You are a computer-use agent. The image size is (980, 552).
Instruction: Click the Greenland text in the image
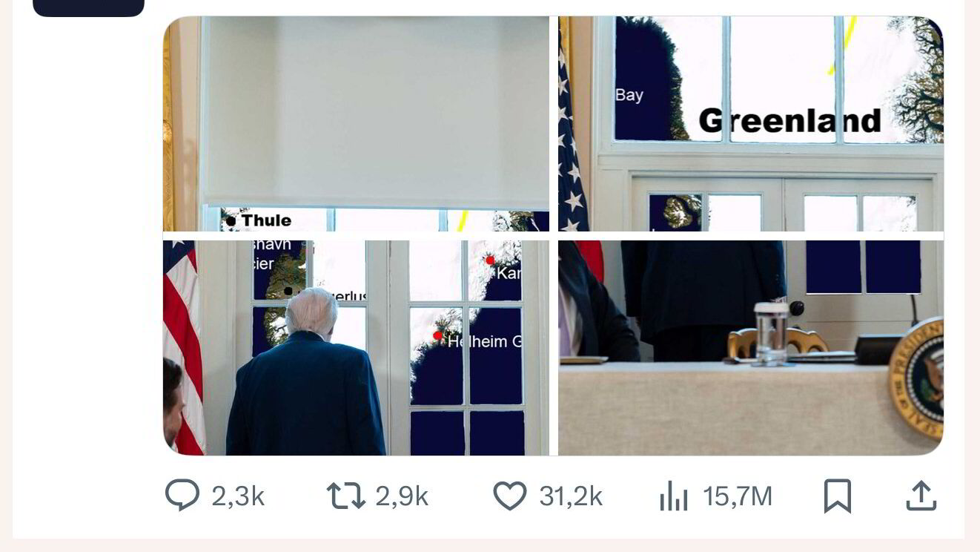click(789, 121)
